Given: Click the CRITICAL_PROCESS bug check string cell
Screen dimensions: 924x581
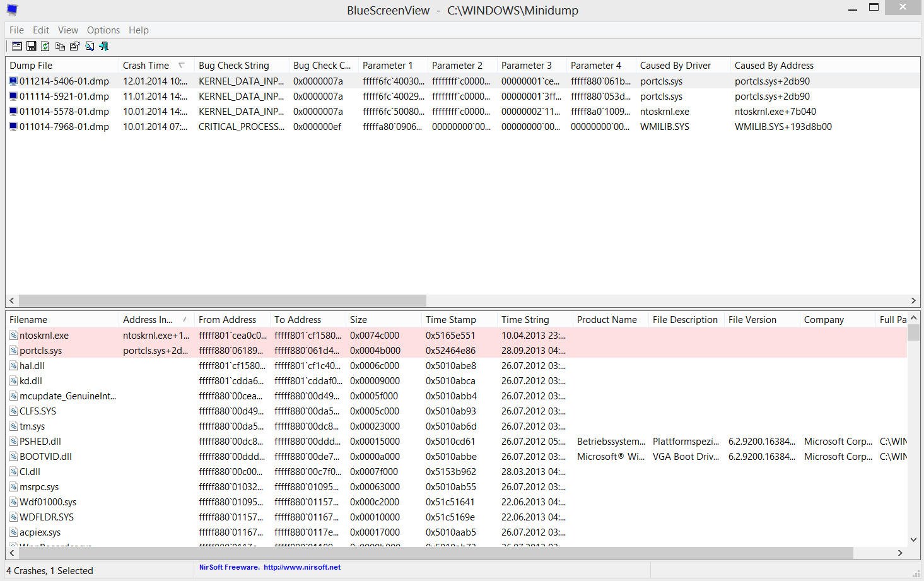Looking at the screenshot, I should pyautogui.click(x=242, y=126).
